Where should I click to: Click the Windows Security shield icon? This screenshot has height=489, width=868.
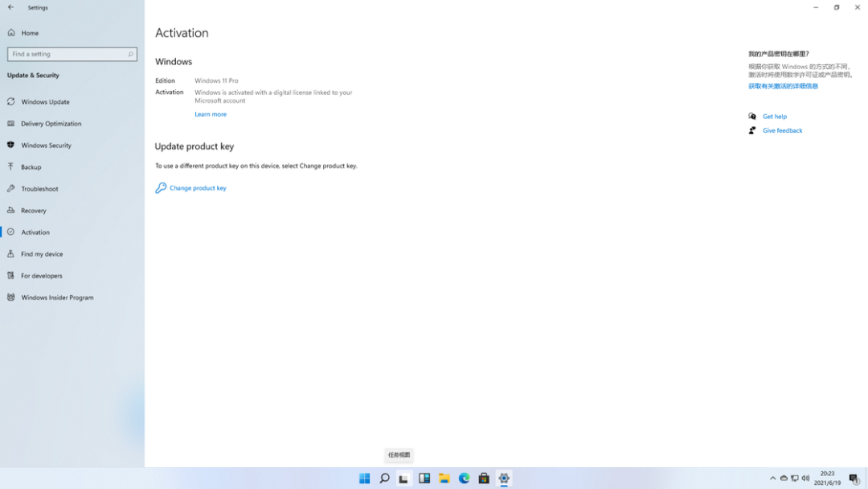pos(10,145)
